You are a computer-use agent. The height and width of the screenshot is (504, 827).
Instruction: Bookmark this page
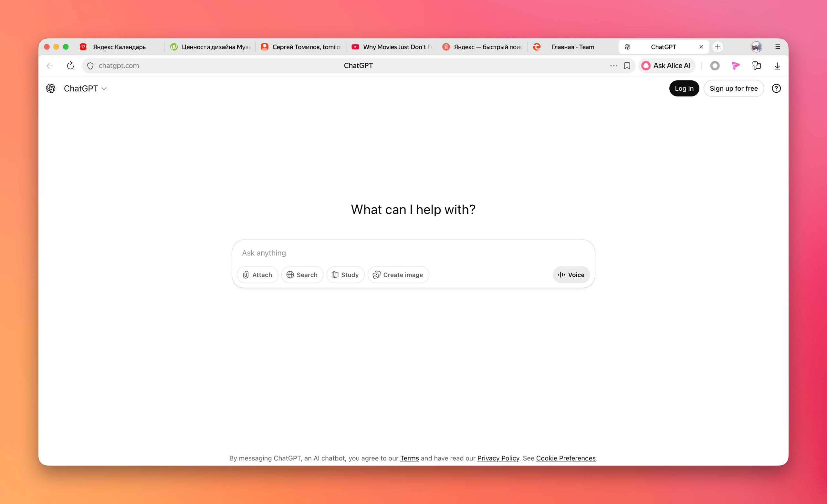pyautogui.click(x=627, y=66)
